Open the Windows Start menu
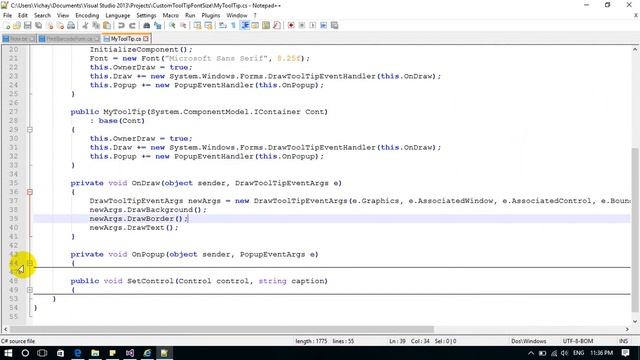The image size is (640, 360). click(8, 353)
